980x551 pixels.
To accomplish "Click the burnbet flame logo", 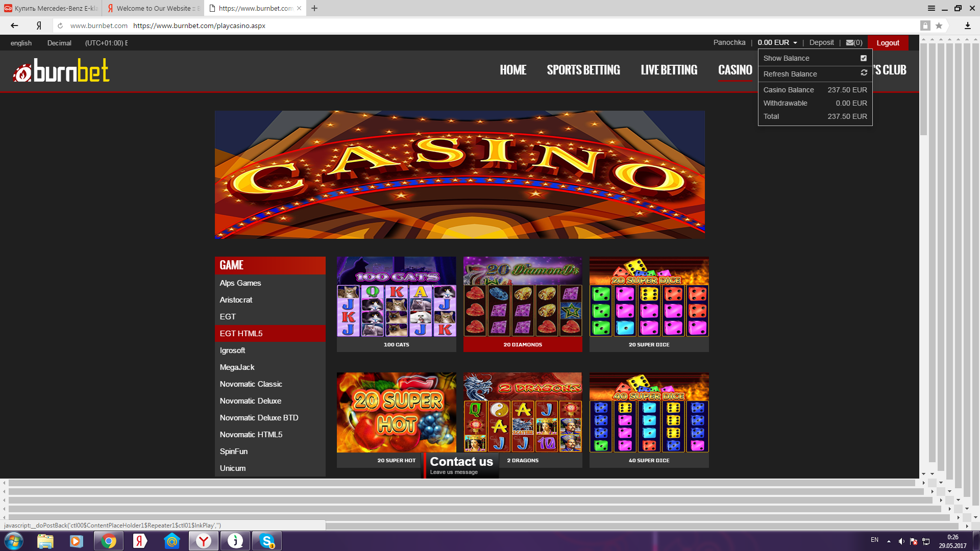I will pos(61,71).
